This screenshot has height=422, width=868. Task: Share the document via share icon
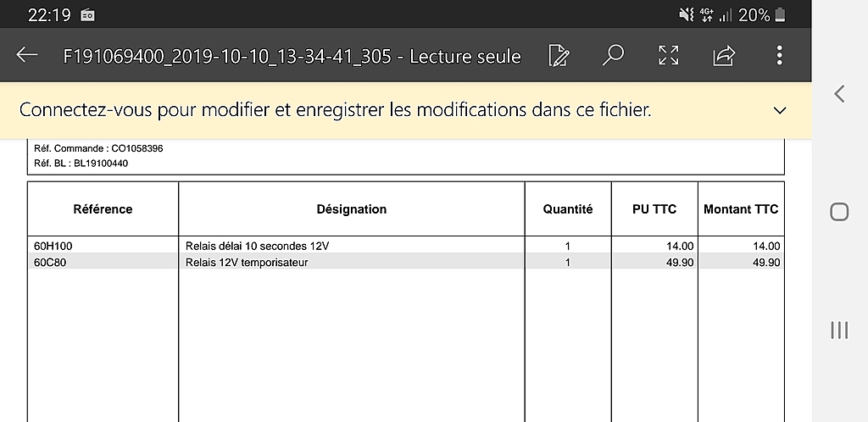coord(724,55)
